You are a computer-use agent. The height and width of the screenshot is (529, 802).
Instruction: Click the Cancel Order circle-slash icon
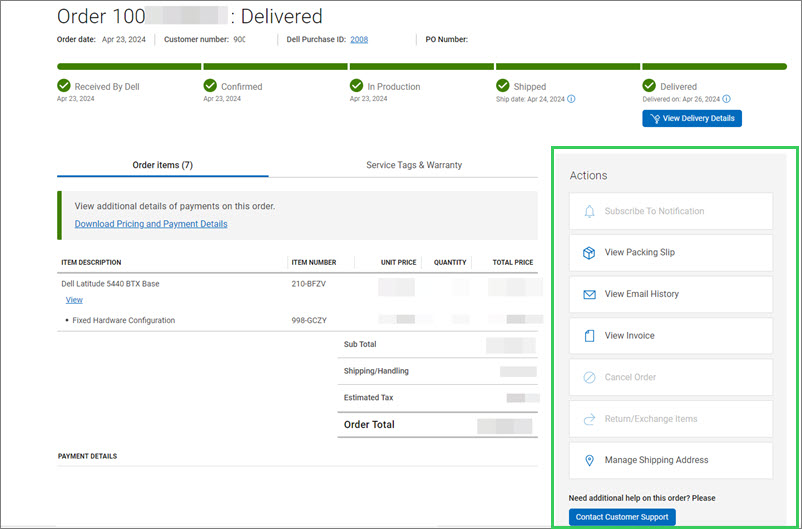[589, 378]
